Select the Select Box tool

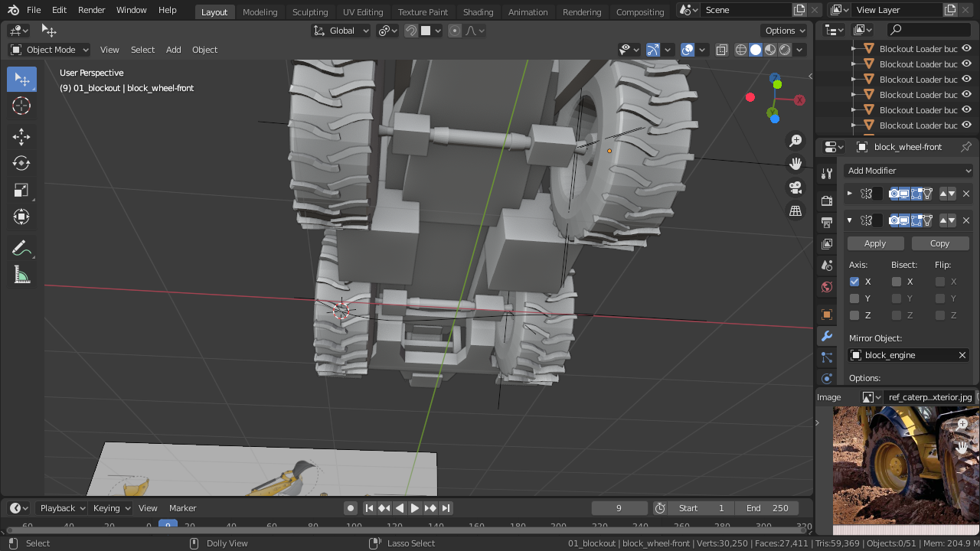click(21, 80)
